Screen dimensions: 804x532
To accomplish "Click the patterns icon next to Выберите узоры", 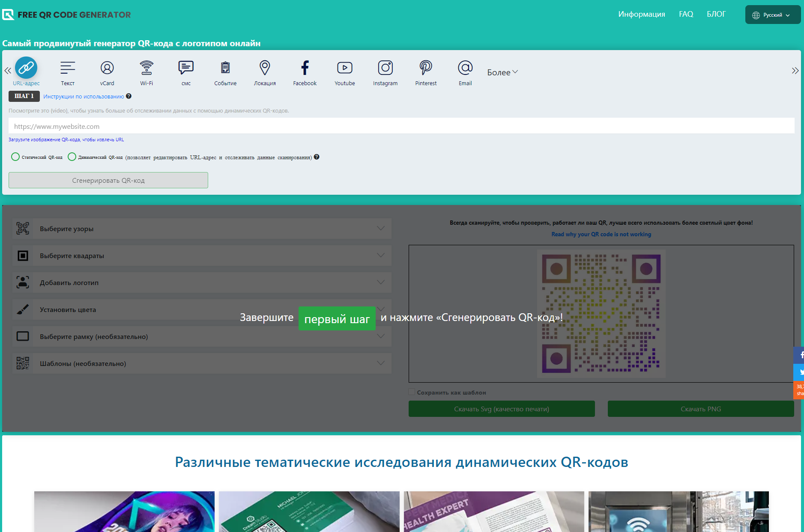I will click(23, 229).
